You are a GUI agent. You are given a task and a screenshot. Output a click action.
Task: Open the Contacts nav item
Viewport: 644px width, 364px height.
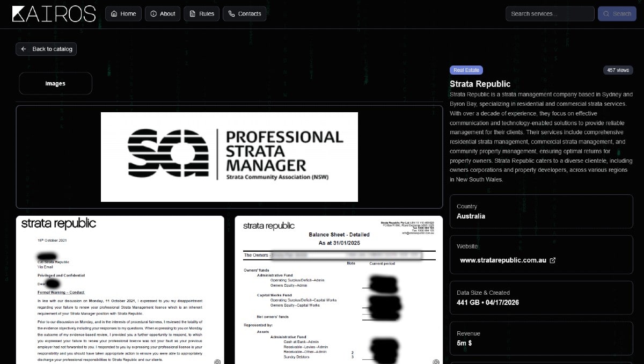tap(244, 14)
